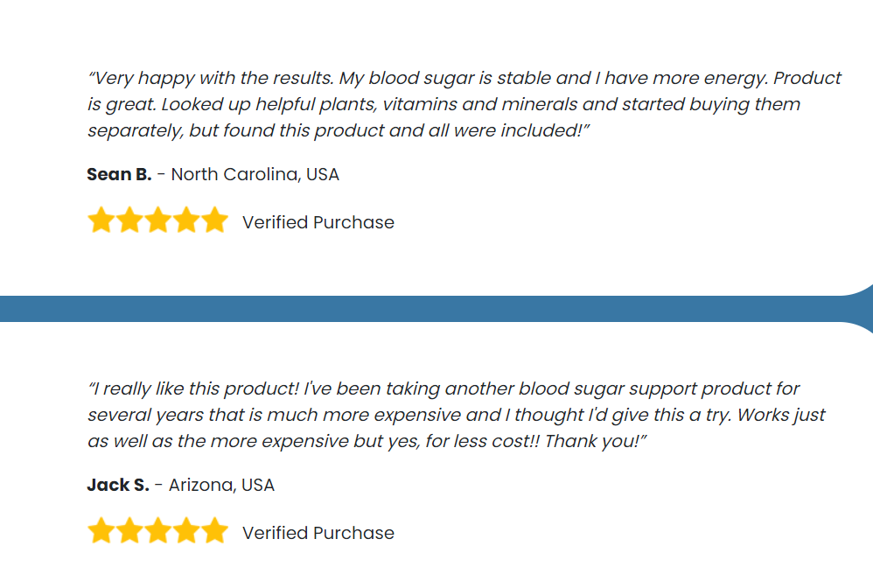Viewport: 873px width, 588px height.
Task: Click Verified Purchase label under Jack S.
Action: (318, 533)
